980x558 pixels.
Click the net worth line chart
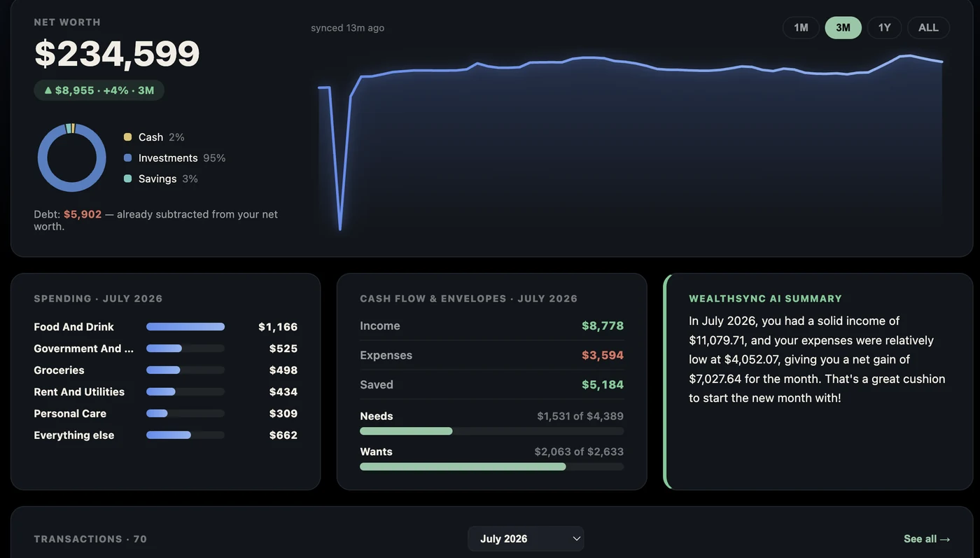pyautogui.click(x=630, y=142)
